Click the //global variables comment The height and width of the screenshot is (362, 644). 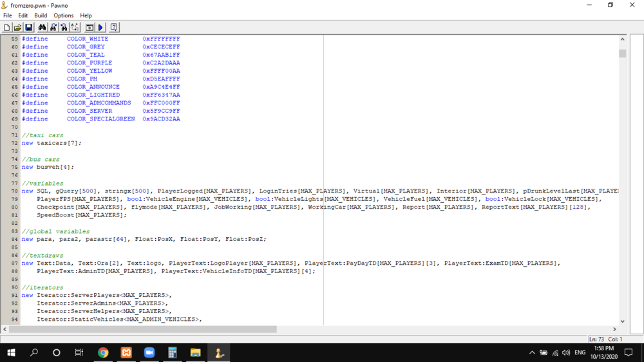(x=56, y=231)
